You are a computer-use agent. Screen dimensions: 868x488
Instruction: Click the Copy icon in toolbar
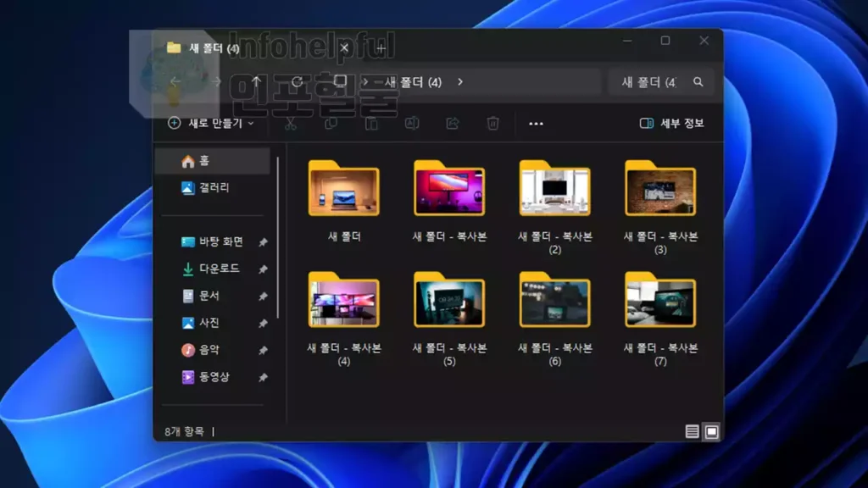click(331, 124)
